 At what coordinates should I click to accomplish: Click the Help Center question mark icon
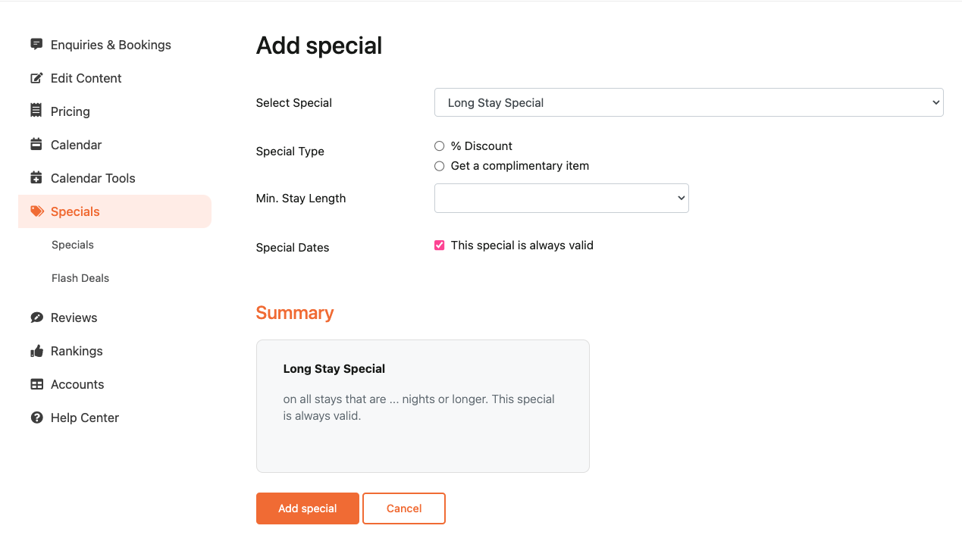click(36, 418)
